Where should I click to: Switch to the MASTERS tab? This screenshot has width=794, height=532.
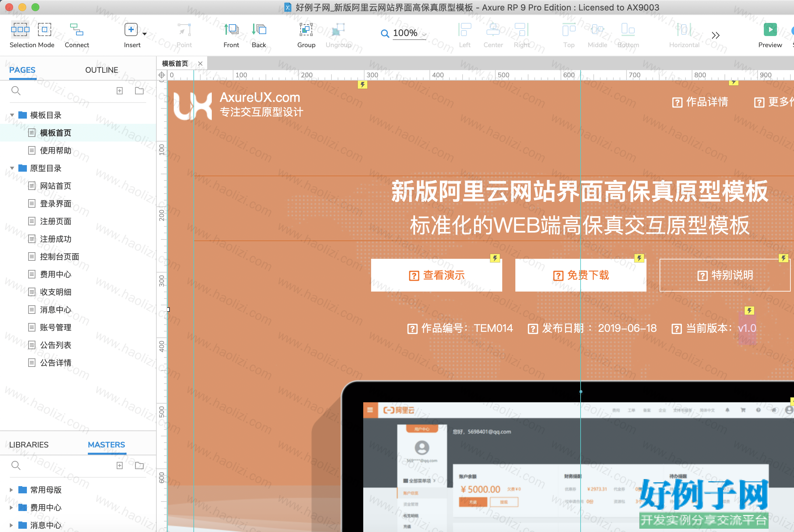coord(107,445)
